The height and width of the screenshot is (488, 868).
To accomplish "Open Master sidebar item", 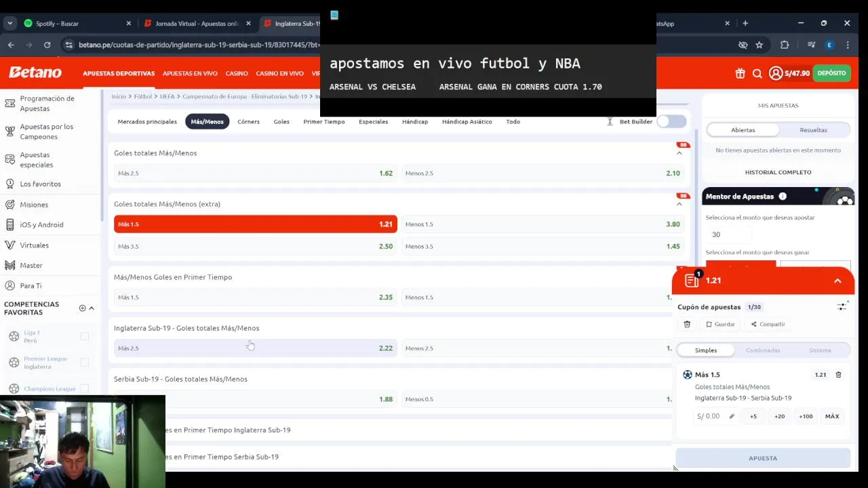I will pyautogui.click(x=31, y=265).
